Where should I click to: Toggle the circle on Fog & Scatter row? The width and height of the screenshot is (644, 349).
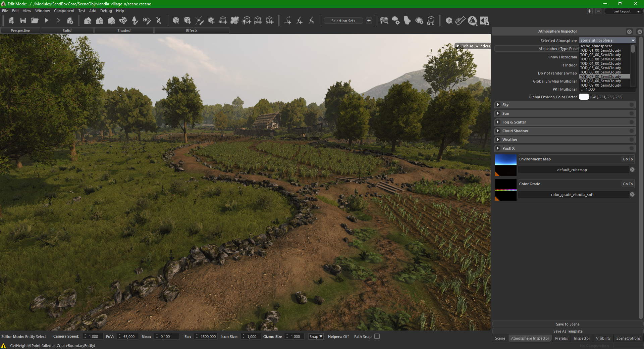click(631, 122)
